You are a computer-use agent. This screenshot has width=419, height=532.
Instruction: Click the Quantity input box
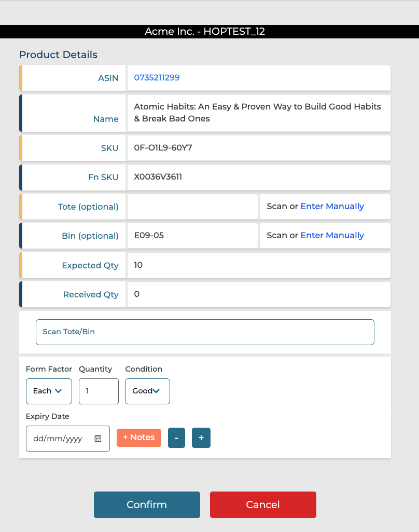click(x=99, y=391)
